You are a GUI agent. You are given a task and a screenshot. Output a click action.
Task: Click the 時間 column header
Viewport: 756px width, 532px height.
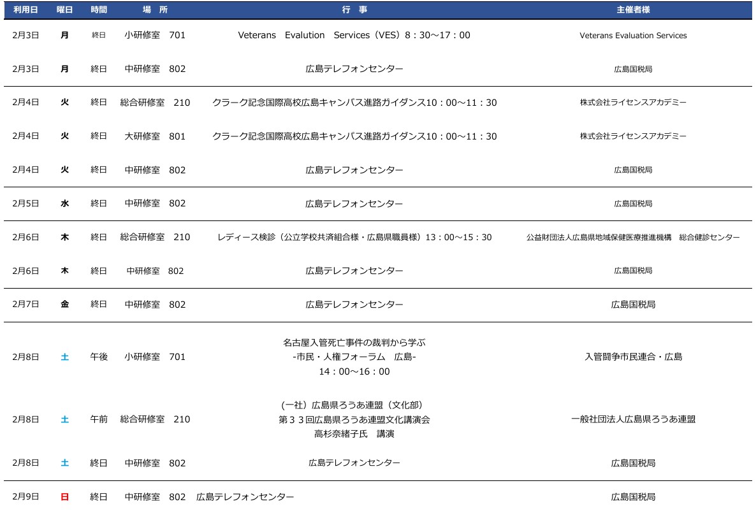pos(99,10)
